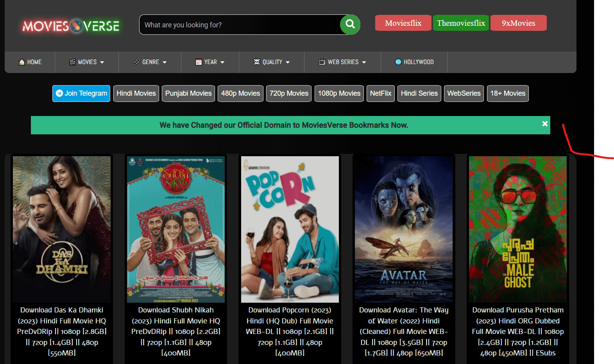Screen dimensions: 614x364
Task: Open the 1080p Movies category
Action: (339, 93)
